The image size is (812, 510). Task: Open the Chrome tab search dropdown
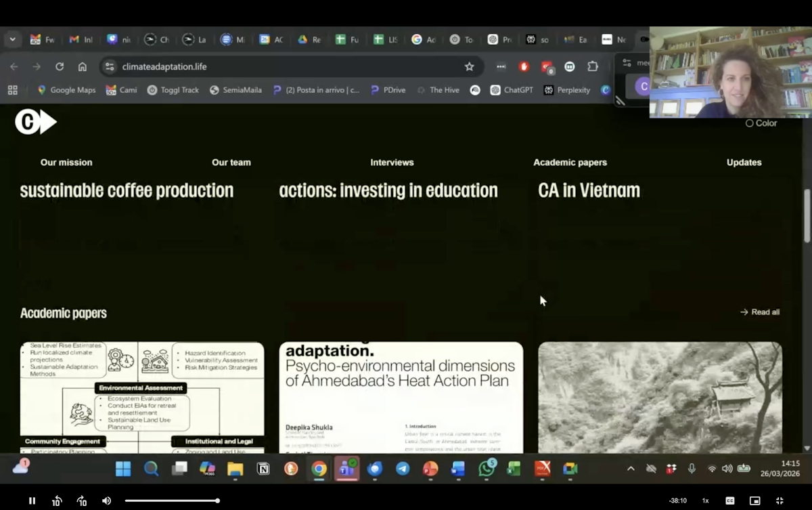[x=12, y=39]
